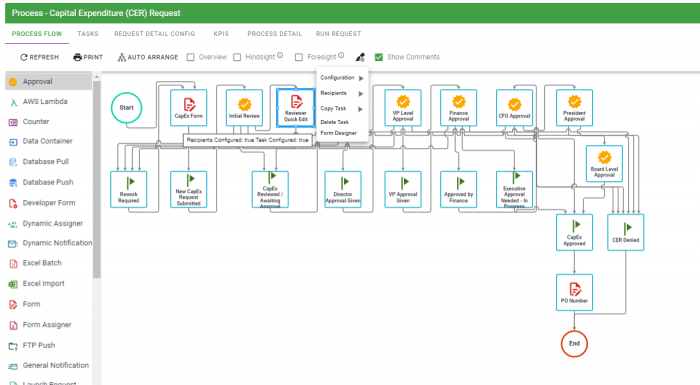Screen dimensions: 700x385
Task: Click the Print button
Action: (88, 57)
